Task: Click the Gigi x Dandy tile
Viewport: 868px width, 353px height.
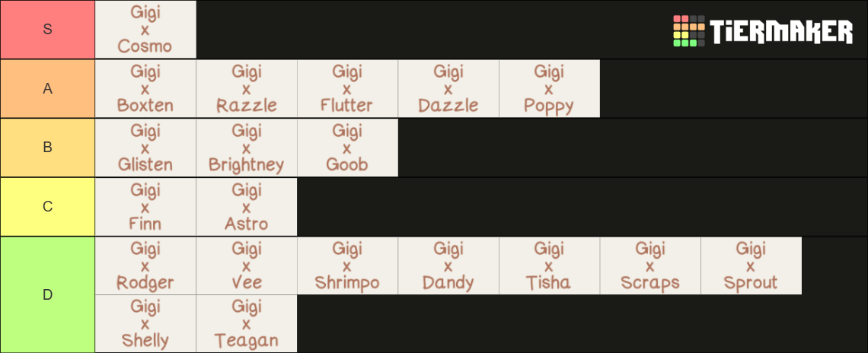Action: pos(448,266)
